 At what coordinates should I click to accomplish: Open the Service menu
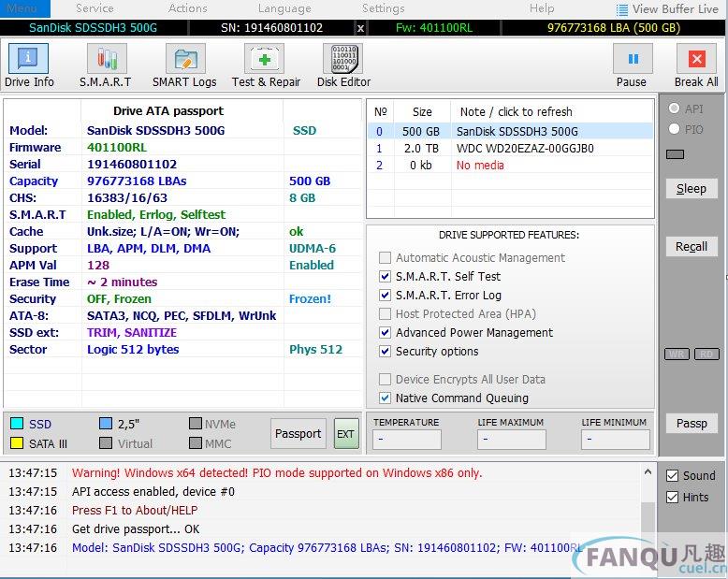[95, 8]
